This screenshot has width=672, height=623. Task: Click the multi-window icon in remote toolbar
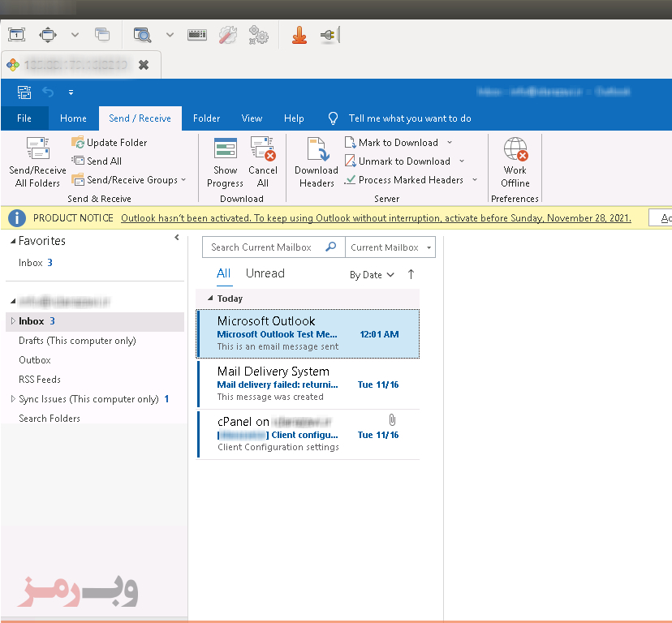tap(102, 35)
